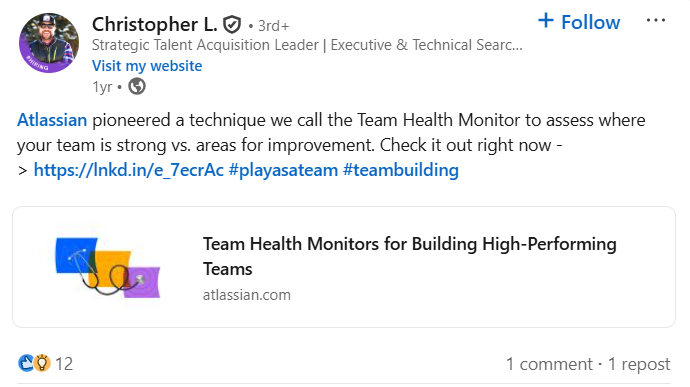Open the three-dot post options menu
The image size is (690, 387).
tap(656, 20)
